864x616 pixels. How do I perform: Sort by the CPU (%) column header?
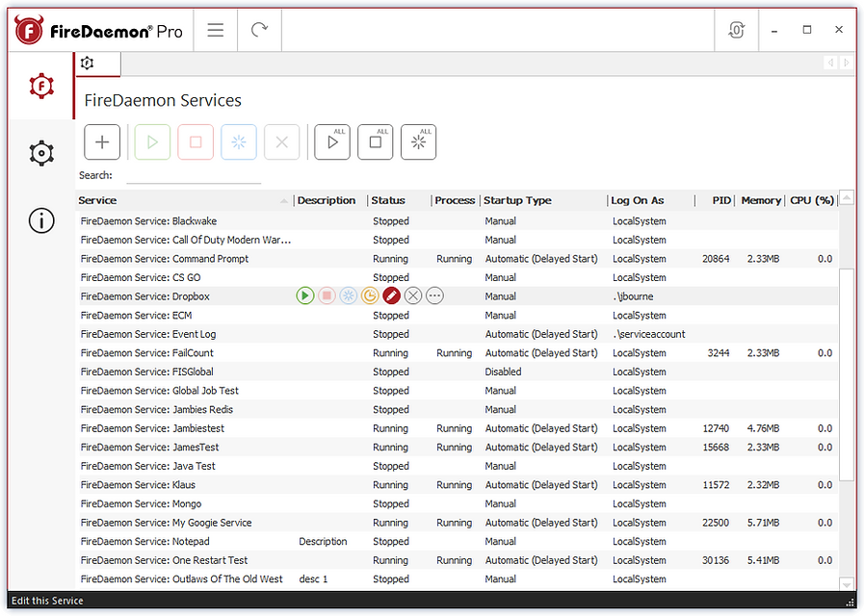(811, 200)
